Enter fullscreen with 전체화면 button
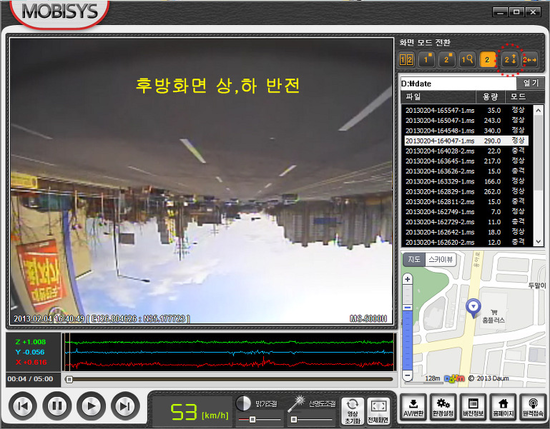 [x=378, y=411]
